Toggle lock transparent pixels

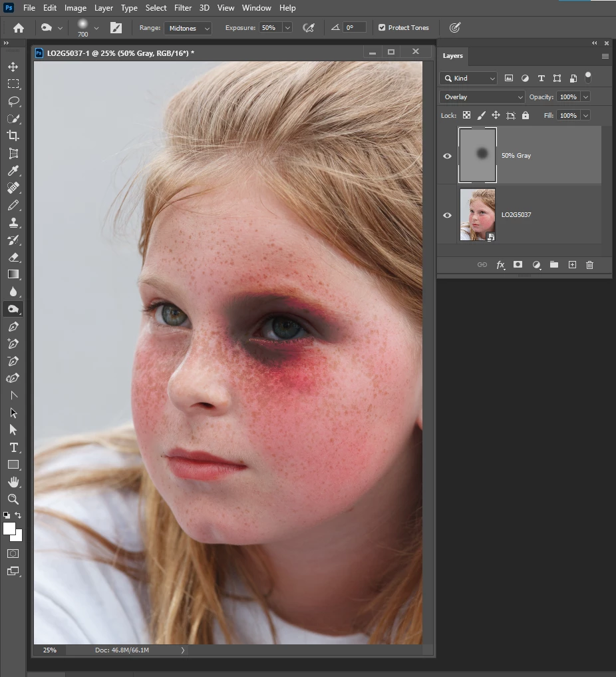[x=467, y=115]
